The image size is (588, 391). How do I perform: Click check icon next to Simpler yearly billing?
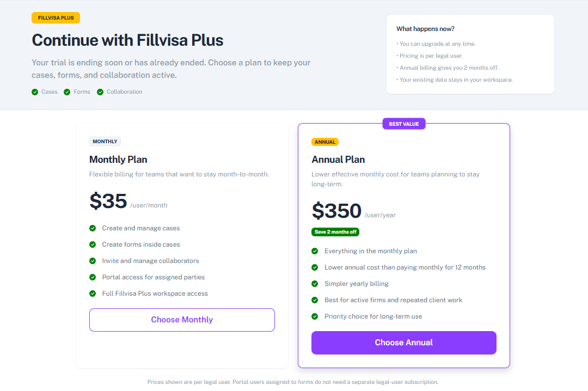point(315,284)
